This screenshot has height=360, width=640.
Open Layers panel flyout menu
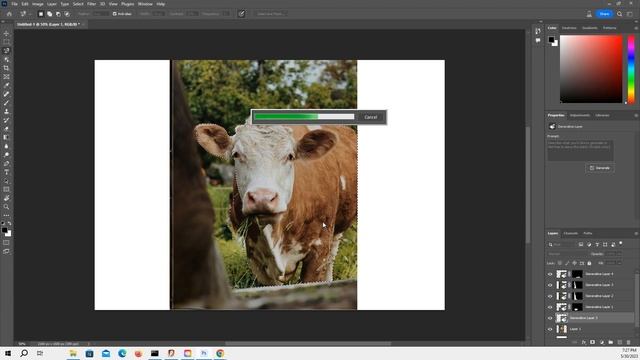(636, 233)
